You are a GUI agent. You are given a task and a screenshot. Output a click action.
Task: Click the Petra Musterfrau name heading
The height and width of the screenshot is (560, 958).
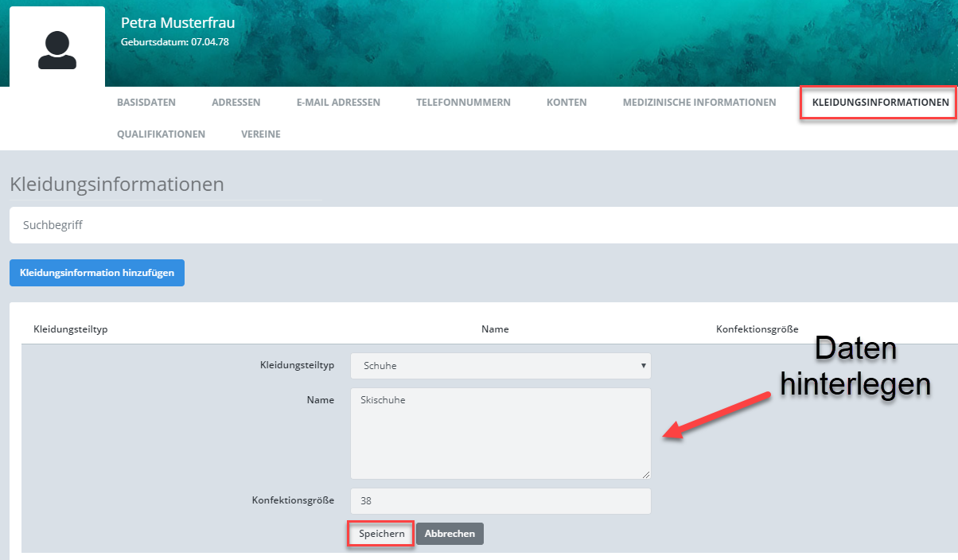pyautogui.click(x=177, y=23)
